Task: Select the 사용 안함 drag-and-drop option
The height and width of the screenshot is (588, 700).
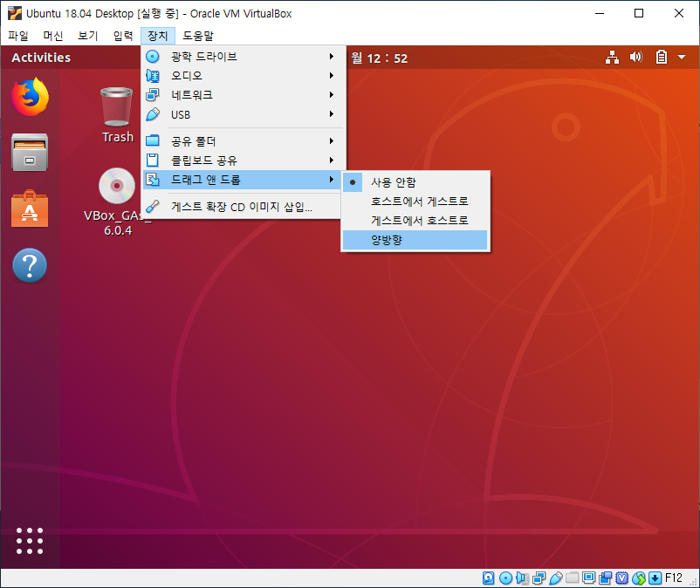Action: click(415, 182)
